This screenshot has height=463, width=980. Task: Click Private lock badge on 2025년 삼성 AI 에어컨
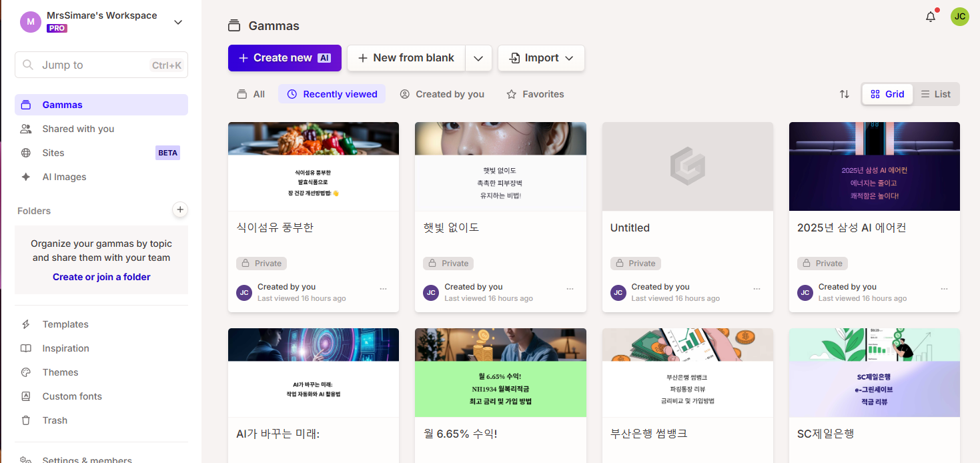(823, 264)
